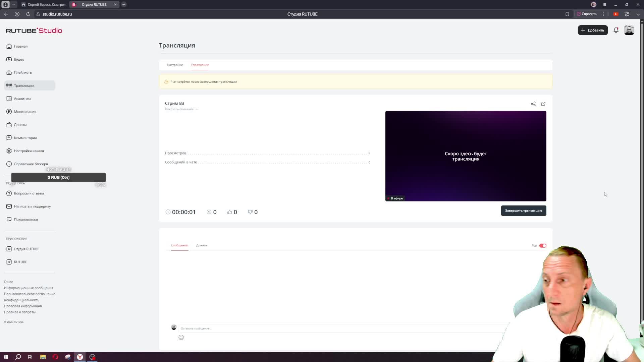
Task: Open the Спросить options menu dots
Action: [603, 14]
